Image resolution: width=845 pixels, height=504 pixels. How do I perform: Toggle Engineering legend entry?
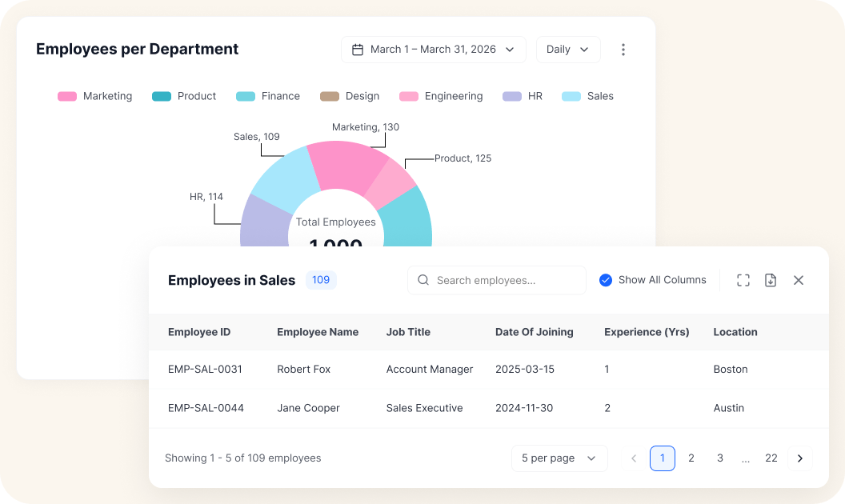[441, 97]
